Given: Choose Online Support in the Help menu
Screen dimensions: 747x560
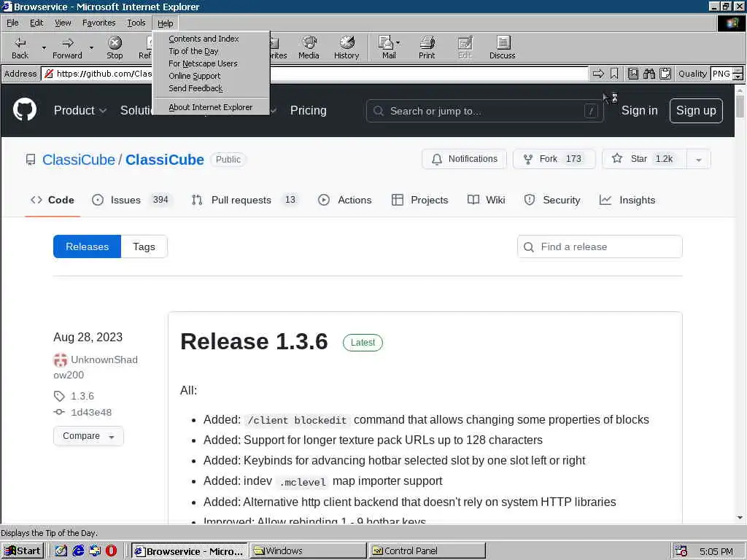Looking at the screenshot, I should (211, 76).
